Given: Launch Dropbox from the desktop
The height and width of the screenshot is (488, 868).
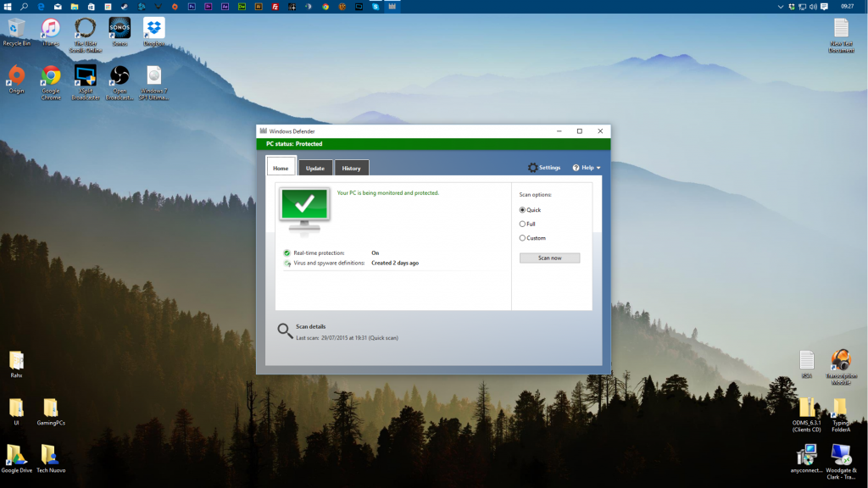Looking at the screenshot, I should click(153, 28).
